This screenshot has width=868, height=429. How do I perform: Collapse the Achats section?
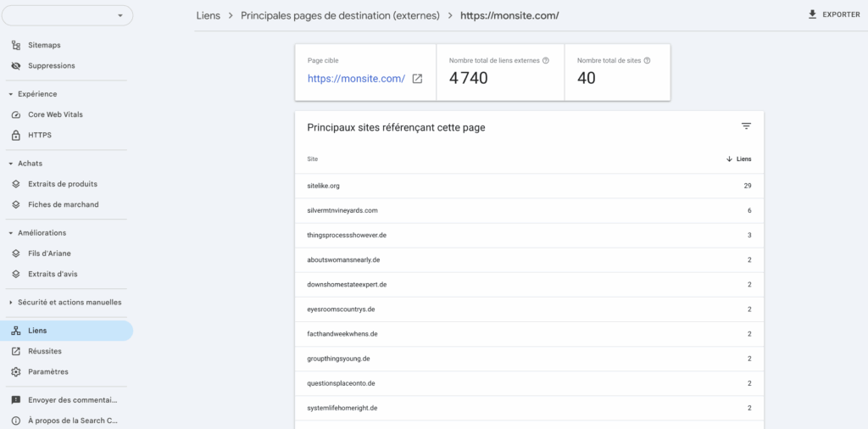(x=11, y=164)
